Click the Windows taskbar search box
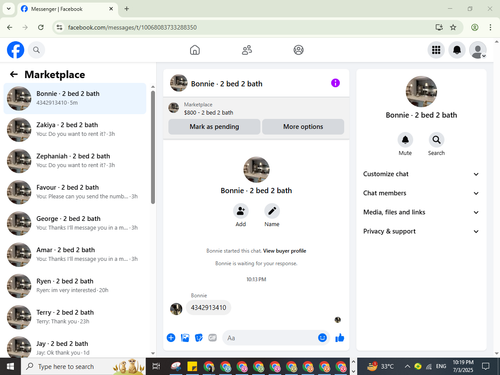The image size is (500, 375). tap(83, 366)
